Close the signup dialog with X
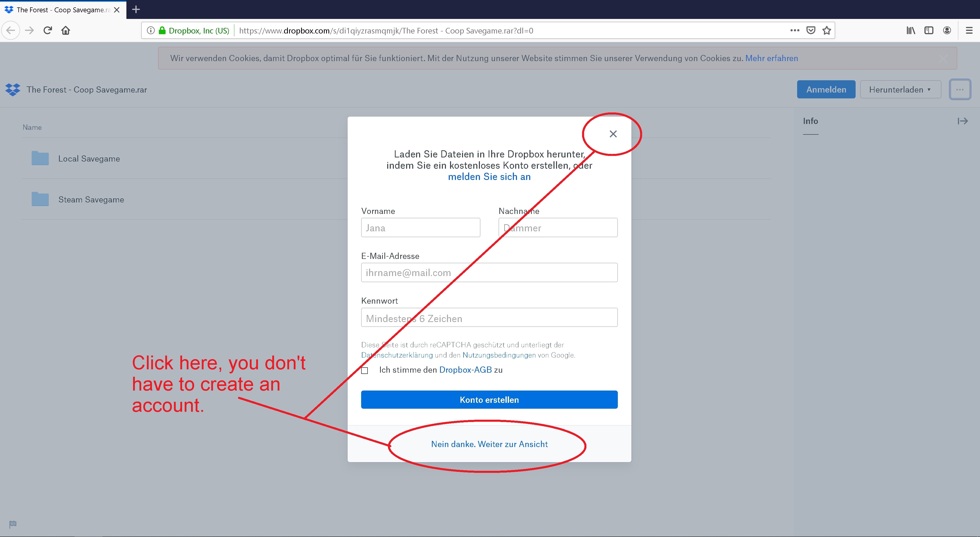980x537 pixels. coord(613,134)
